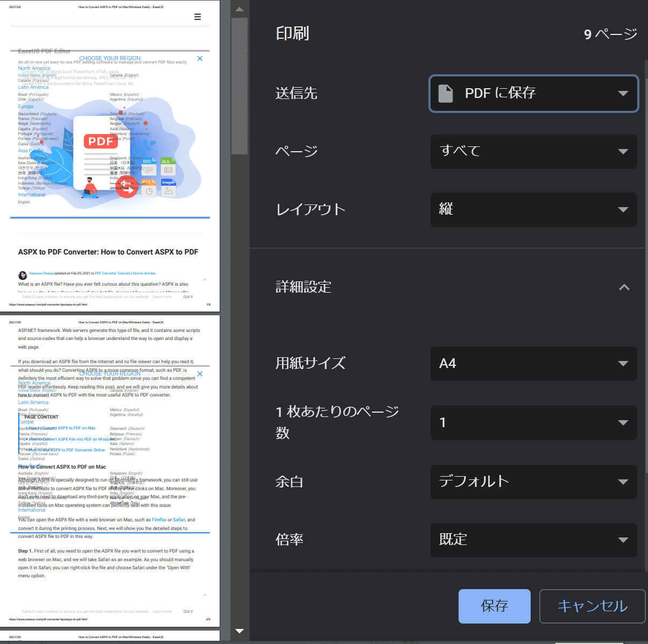This screenshot has height=644, width=648.
Task: Open the 送信先 dropdown showing PDF に保存
Action: pyautogui.click(x=533, y=94)
